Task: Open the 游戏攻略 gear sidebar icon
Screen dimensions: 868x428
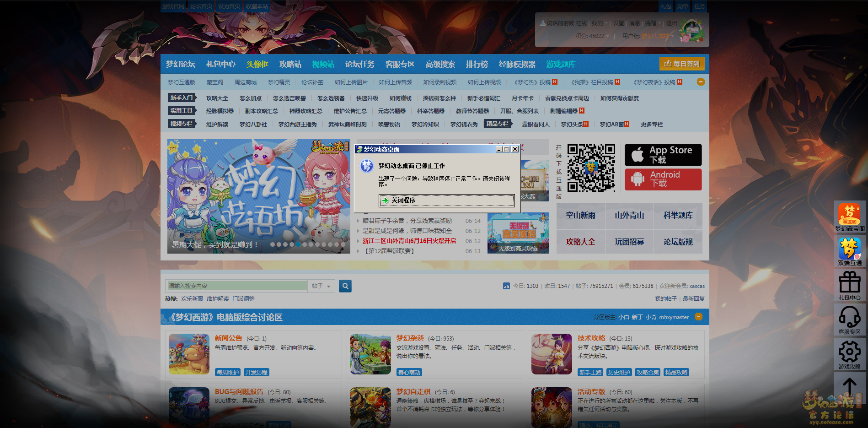Action: point(850,355)
